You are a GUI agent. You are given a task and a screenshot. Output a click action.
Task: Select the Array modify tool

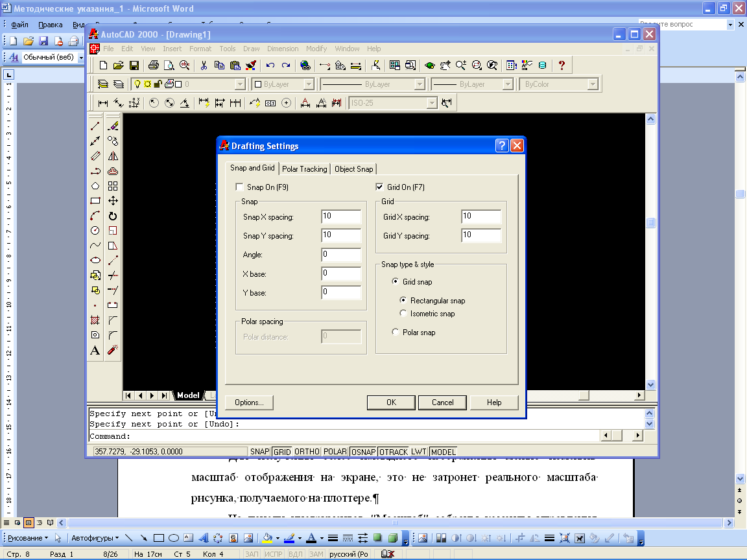coord(113,186)
